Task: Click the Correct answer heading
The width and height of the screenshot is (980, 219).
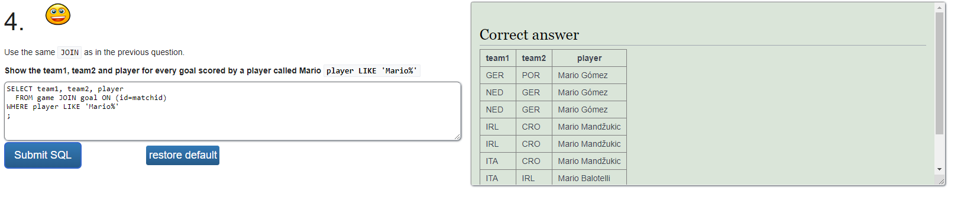Action: point(529,35)
